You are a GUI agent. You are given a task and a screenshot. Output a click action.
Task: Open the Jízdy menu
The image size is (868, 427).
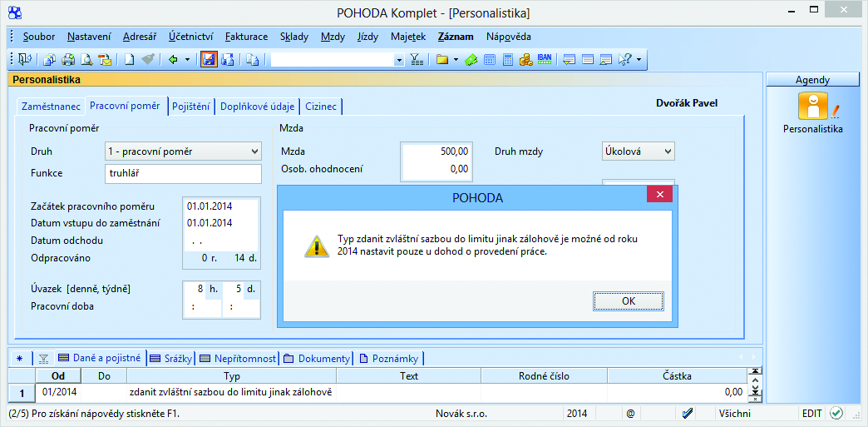(368, 37)
